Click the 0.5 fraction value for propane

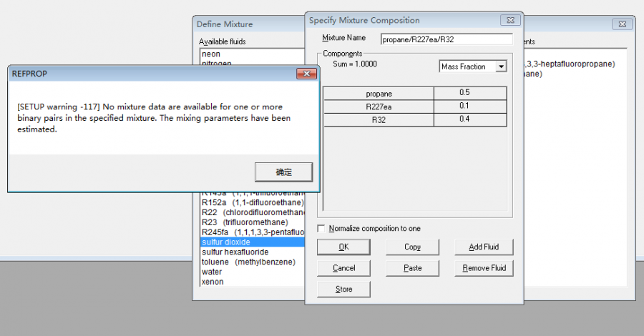pos(470,93)
